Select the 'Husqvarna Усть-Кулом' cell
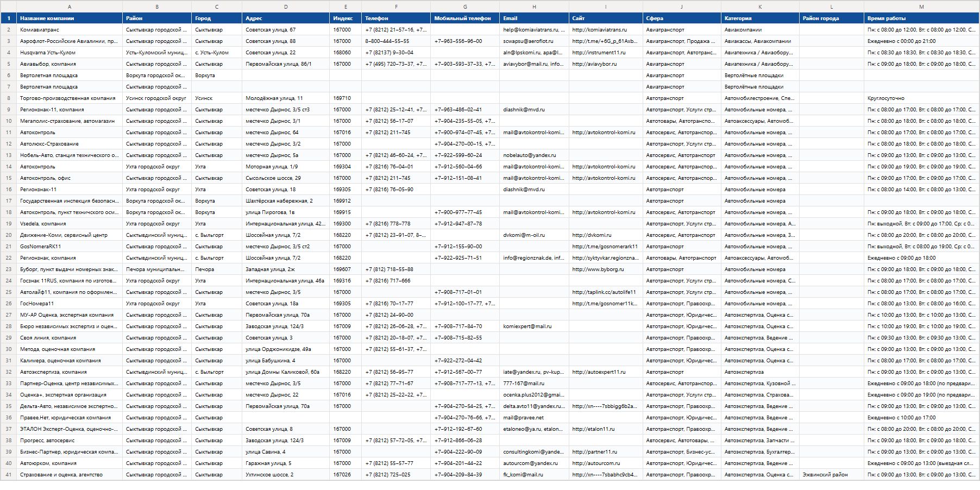 pyautogui.click(x=70, y=53)
